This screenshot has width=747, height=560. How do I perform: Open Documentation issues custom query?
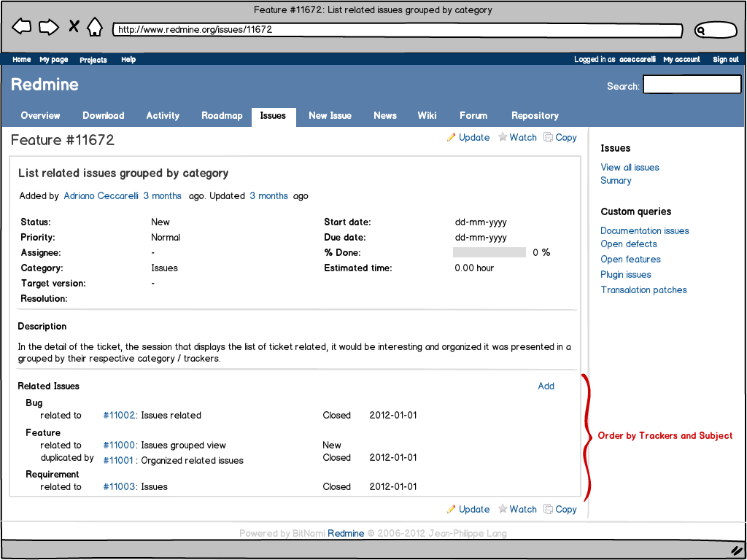coord(645,230)
